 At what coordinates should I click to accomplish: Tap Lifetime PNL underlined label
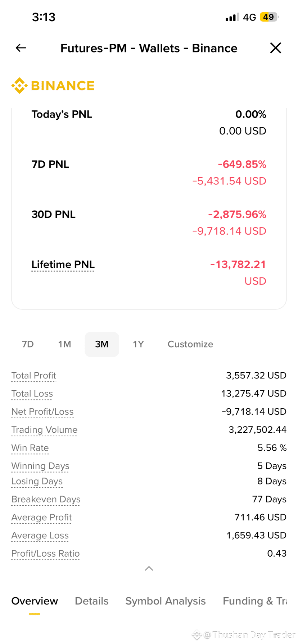point(63,264)
